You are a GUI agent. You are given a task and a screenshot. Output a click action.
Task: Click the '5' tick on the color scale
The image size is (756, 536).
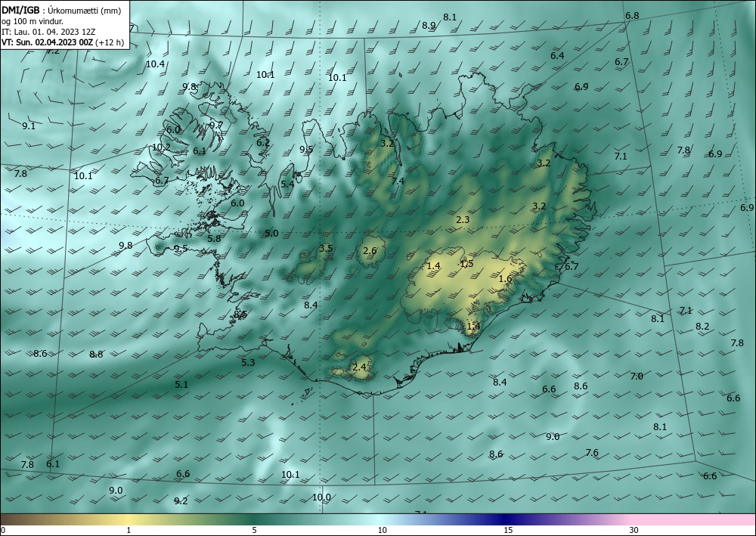254,530
